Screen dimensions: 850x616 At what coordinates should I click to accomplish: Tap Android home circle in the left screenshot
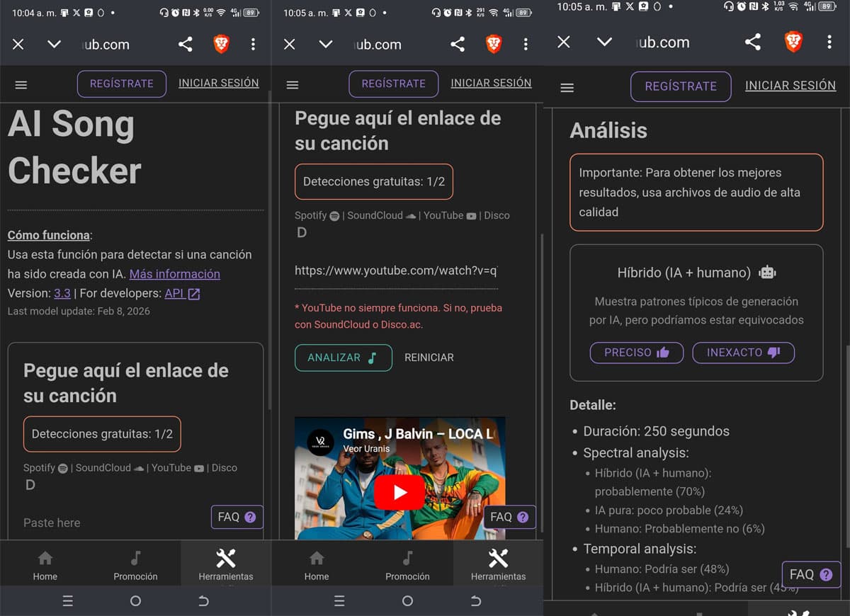(135, 601)
